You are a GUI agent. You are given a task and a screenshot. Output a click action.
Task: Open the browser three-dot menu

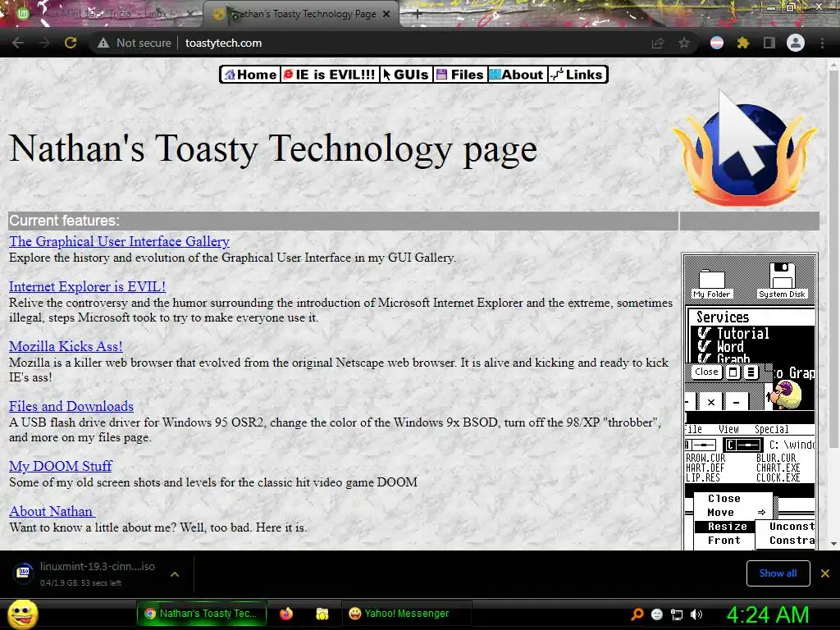pos(822,43)
